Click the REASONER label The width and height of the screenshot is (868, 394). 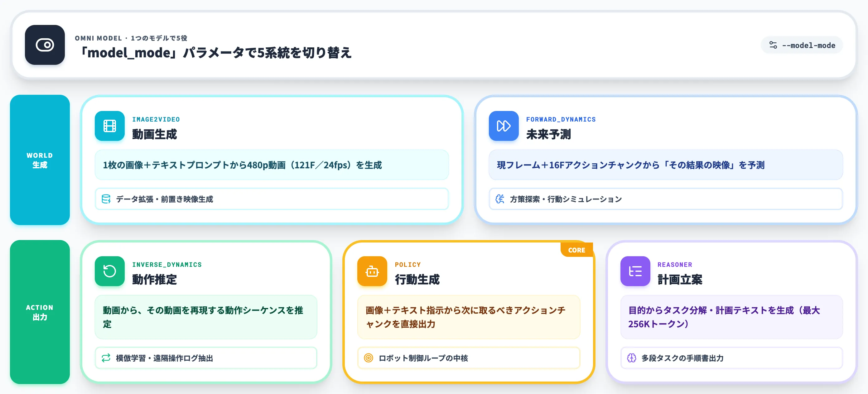(x=675, y=265)
